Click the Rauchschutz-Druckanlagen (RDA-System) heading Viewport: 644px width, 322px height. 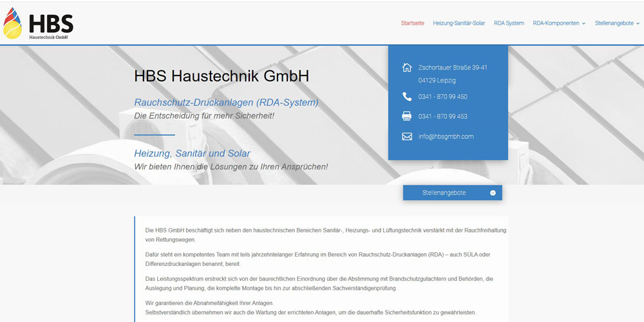pyautogui.click(x=226, y=102)
